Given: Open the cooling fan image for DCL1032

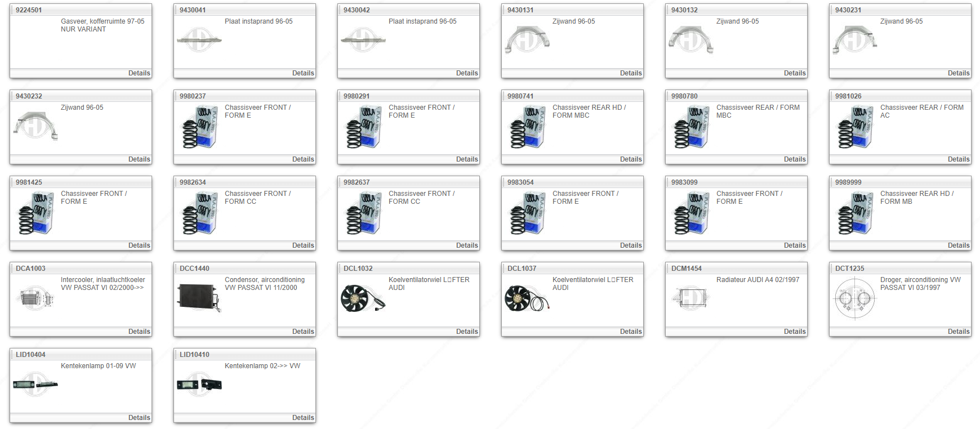Looking at the screenshot, I should coord(363,298).
